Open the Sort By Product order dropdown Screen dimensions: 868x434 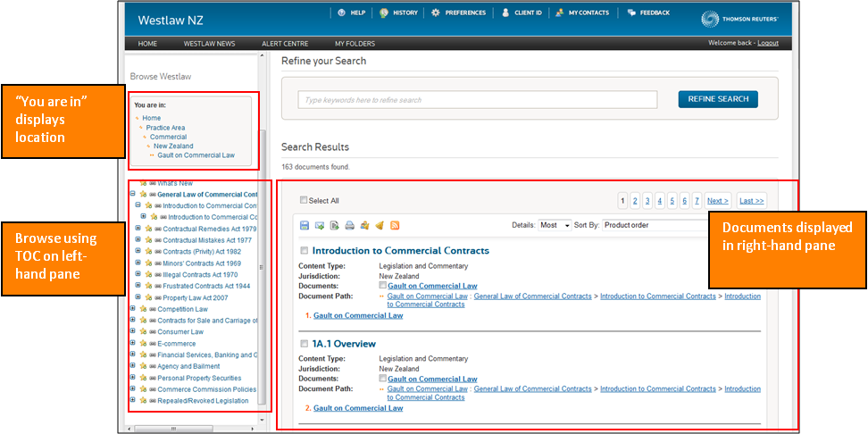point(655,225)
